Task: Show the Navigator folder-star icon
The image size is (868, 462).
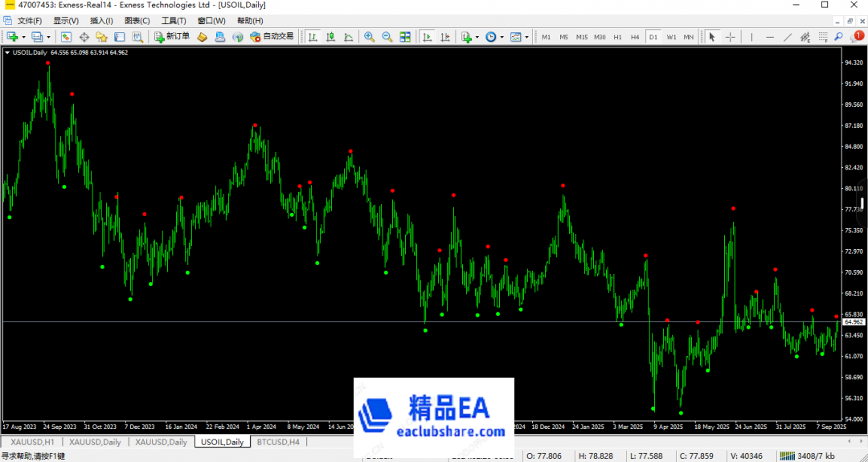Action: tap(101, 37)
